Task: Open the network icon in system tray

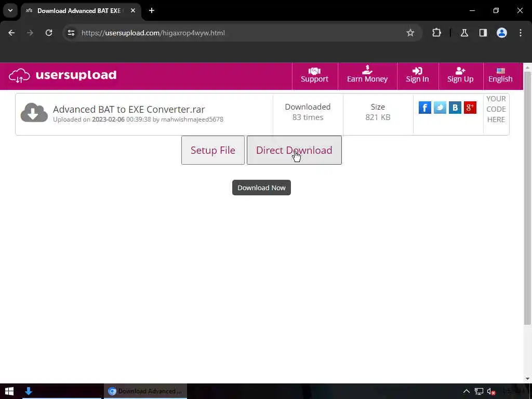Action: coord(478,392)
